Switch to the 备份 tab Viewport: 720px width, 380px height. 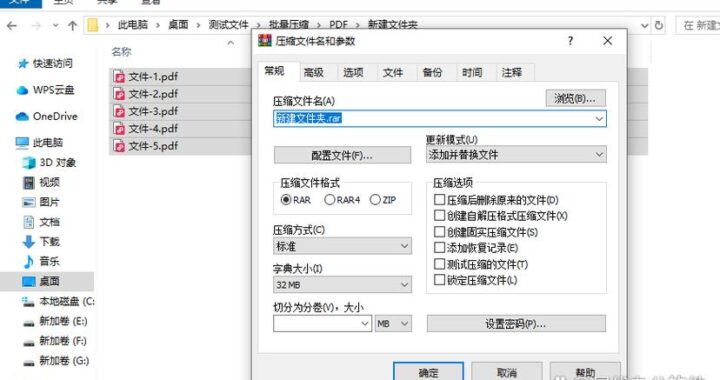pyautogui.click(x=432, y=73)
